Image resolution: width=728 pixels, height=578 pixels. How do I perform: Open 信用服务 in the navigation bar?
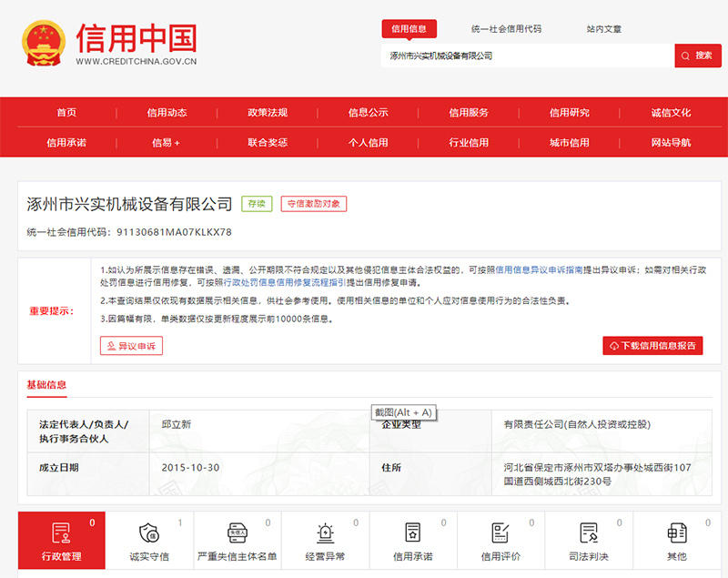tap(468, 113)
